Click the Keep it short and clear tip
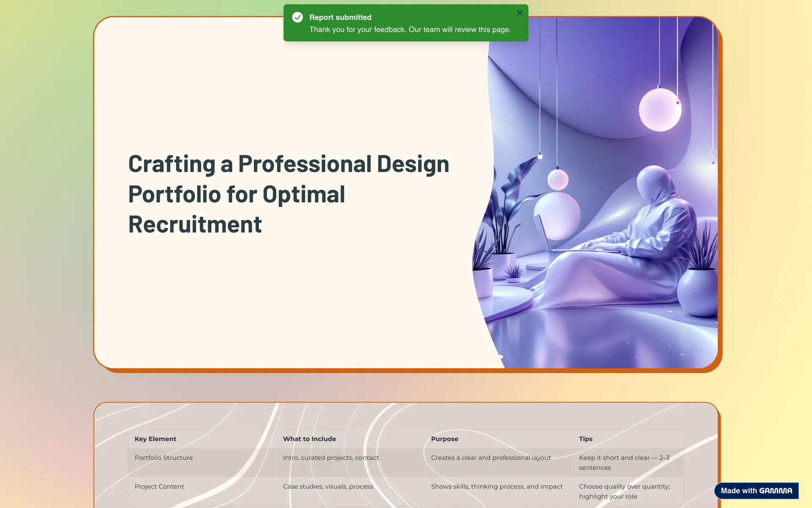The image size is (812, 508). pos(624,462)
